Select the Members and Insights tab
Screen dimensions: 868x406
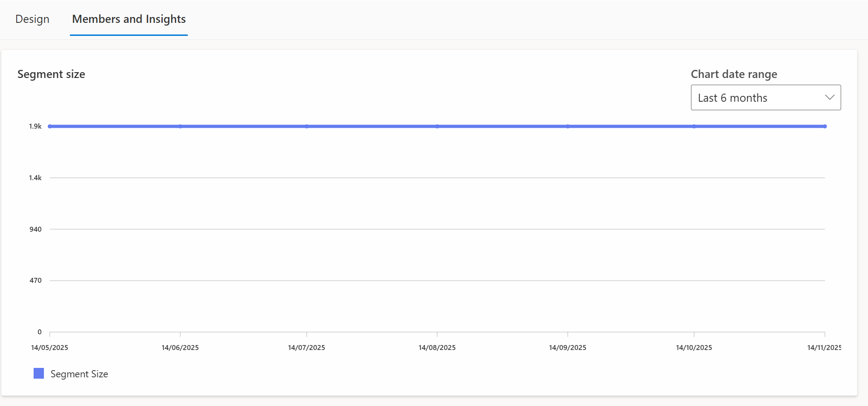coord(129,19)
